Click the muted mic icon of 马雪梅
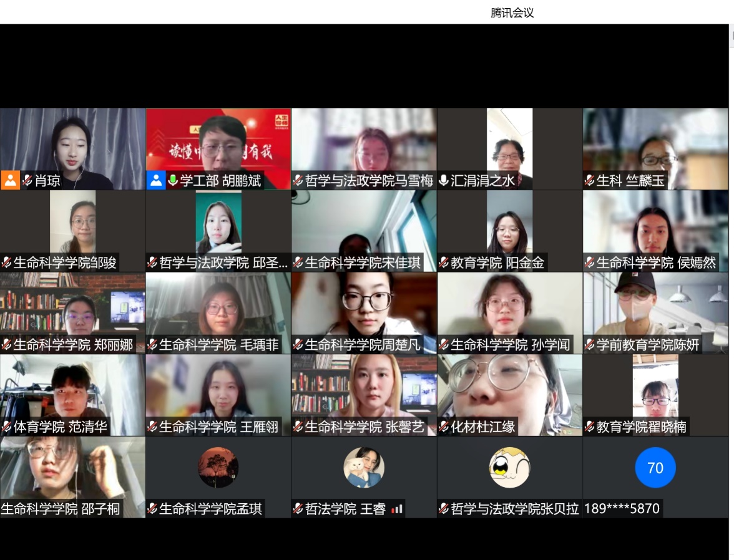 (x=298, y=181)
